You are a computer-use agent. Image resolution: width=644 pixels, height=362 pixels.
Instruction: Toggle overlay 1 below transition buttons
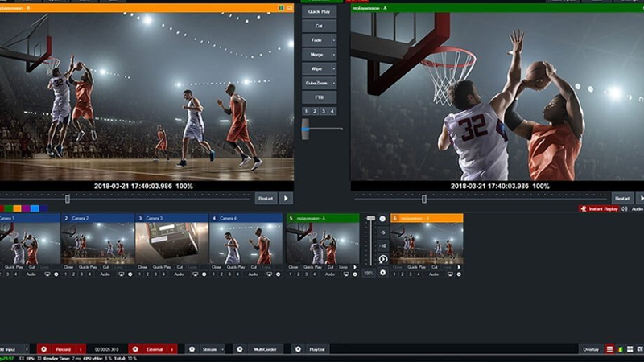coord(306,111)
